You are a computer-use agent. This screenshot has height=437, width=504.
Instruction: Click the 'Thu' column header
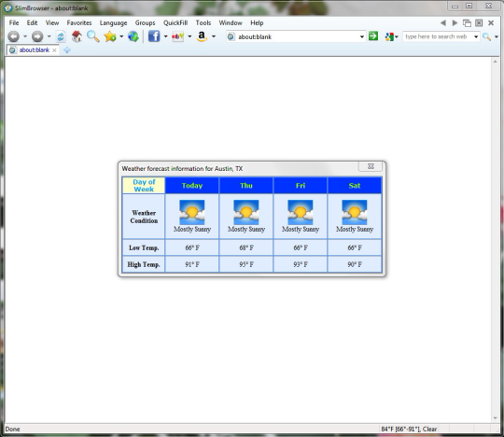(246, 186)
